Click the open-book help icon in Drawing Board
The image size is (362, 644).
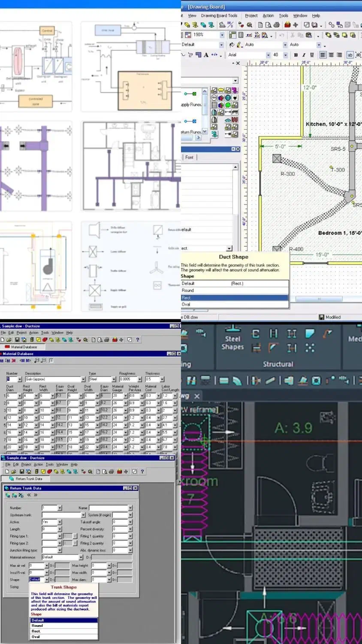314,25
